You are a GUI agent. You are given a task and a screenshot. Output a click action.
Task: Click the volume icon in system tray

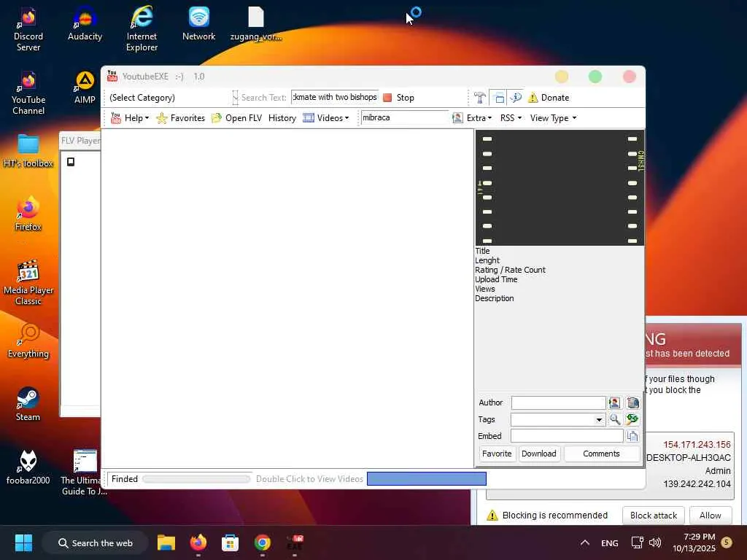[x=655, y=542]
